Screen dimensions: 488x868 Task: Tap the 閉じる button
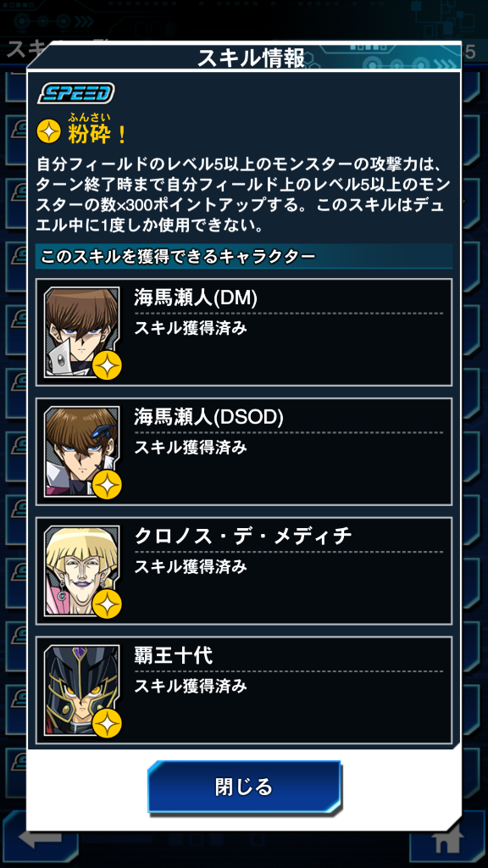[x=243, y=787]
